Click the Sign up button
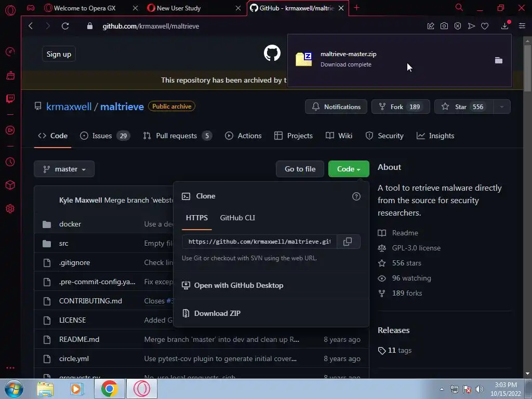The width and height of the screenshot is (532, 399). (x=59, y=54)
